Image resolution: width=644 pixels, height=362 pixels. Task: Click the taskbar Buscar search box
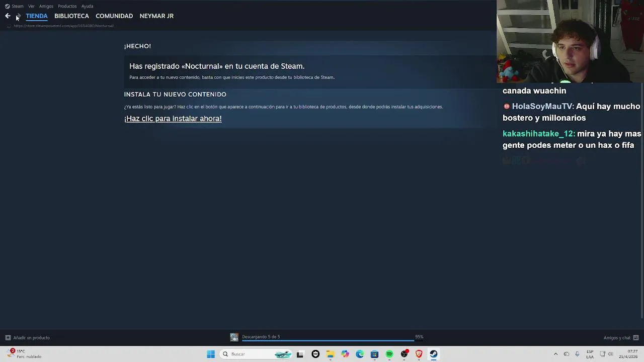tap(256, 354)
